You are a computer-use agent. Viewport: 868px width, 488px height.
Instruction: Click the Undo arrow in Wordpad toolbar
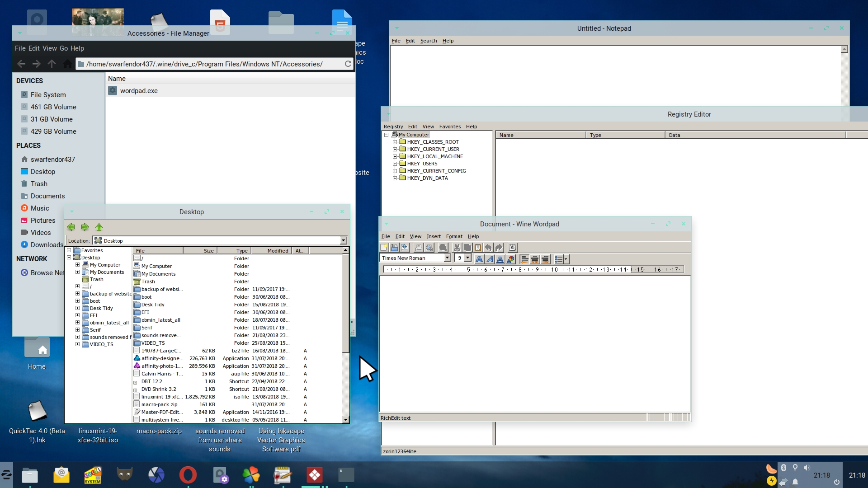click(488, 247)
